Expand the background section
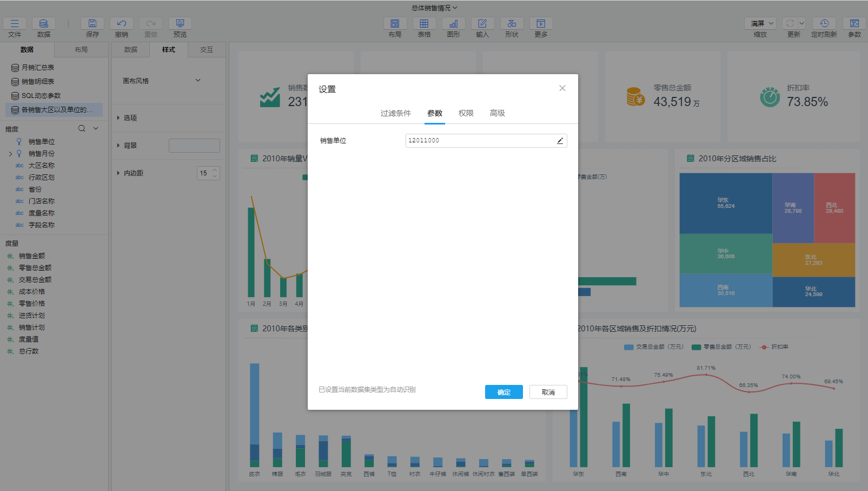Viewport: 868px width, 491px height. 118,146
